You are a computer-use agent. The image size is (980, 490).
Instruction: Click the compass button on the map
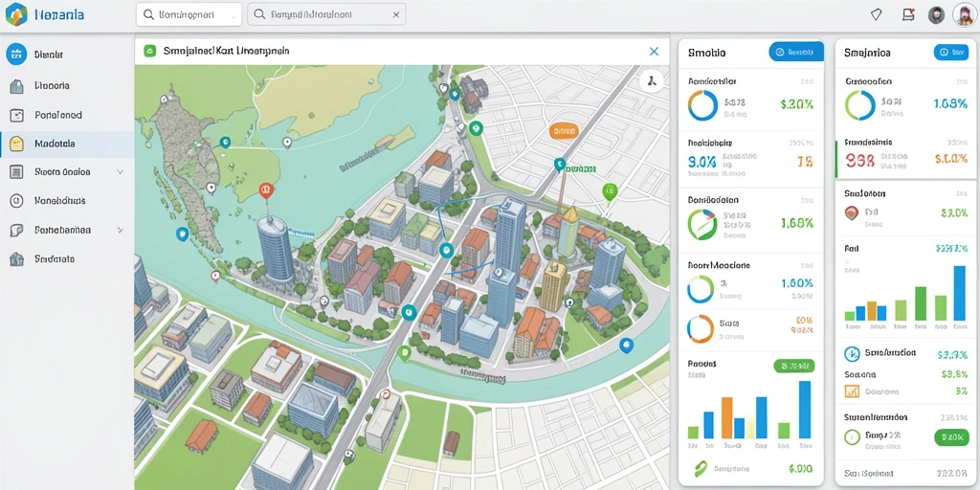pos(652,81)
